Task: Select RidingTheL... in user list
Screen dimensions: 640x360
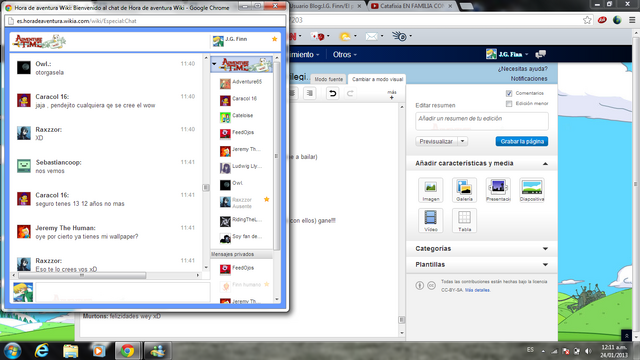Action: click(x=242, y=221)
